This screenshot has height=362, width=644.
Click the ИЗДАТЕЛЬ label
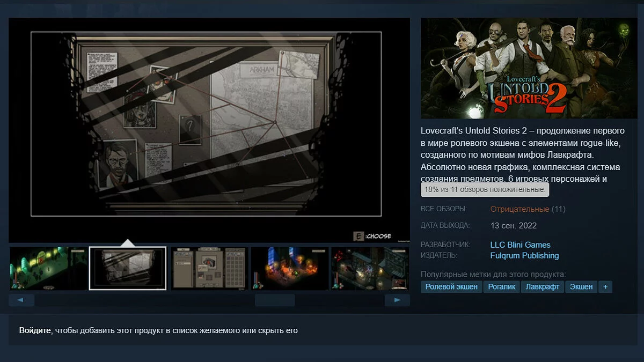click(439, 256)
